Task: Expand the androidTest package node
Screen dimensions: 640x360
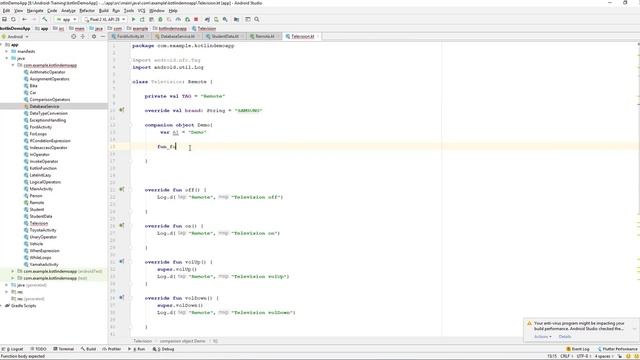Action: pos(13,271)
